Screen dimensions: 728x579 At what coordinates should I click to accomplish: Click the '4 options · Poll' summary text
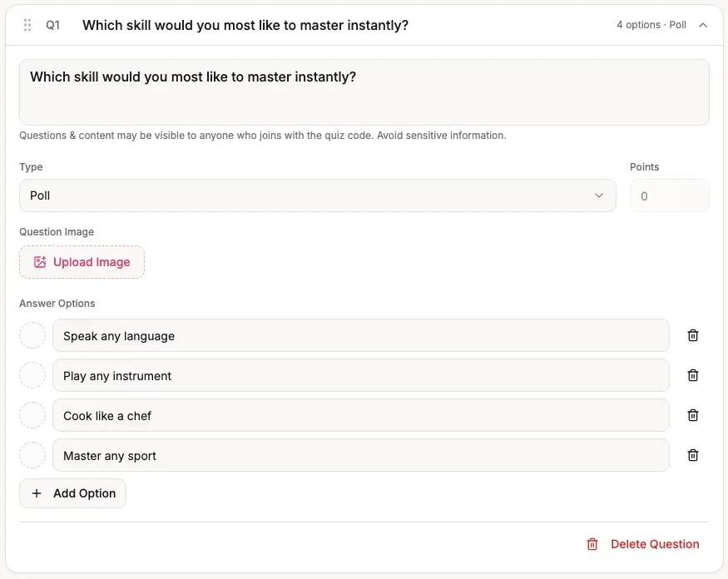point(651,25)
